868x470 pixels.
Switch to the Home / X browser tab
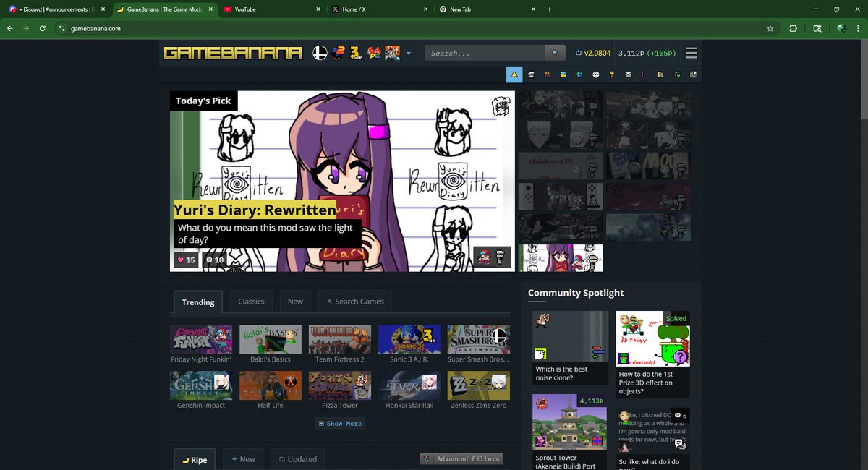tap(380, 9)
